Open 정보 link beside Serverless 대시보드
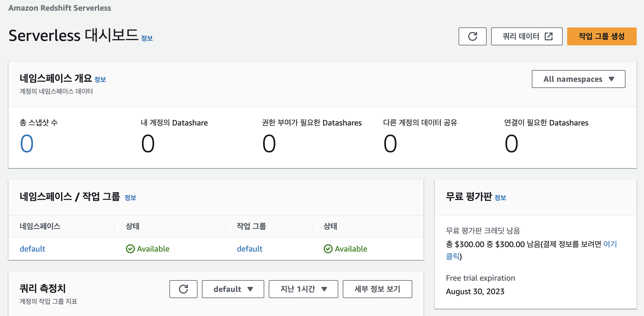 (147, 38)
